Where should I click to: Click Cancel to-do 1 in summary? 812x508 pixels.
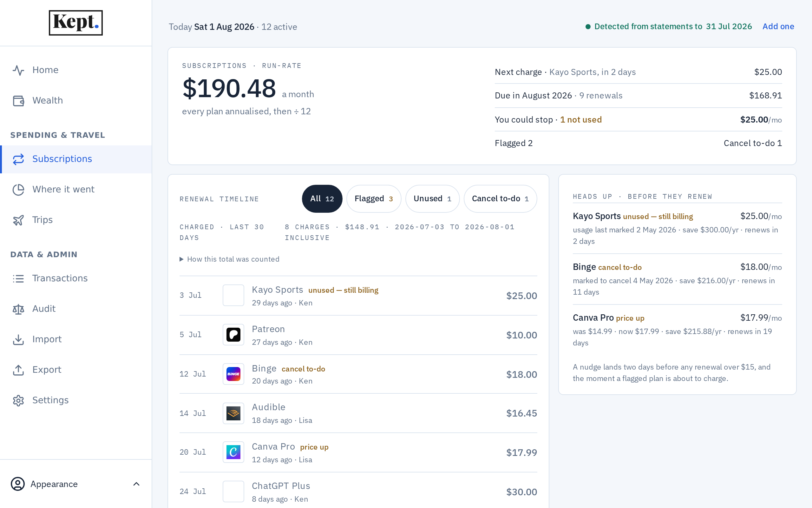pyautogui.click(x=753, y=143)
